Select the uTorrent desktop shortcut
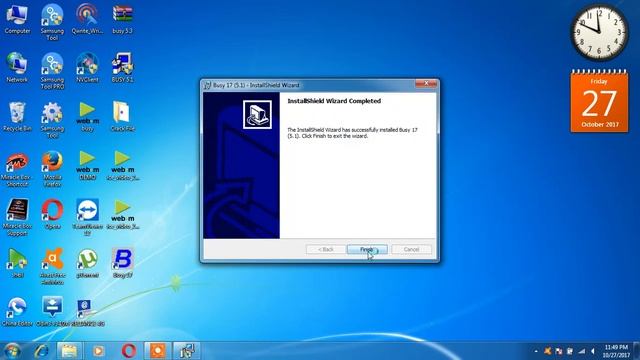Screen dimensions: 640x360 point(87,264)
